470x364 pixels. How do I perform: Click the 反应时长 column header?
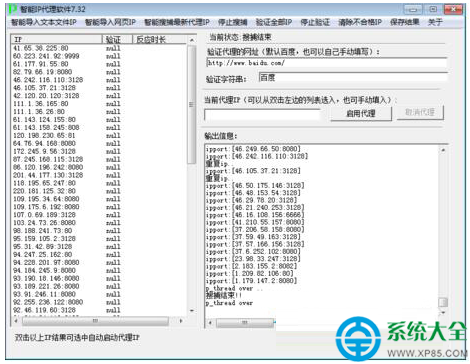click(x=160, y=39)
